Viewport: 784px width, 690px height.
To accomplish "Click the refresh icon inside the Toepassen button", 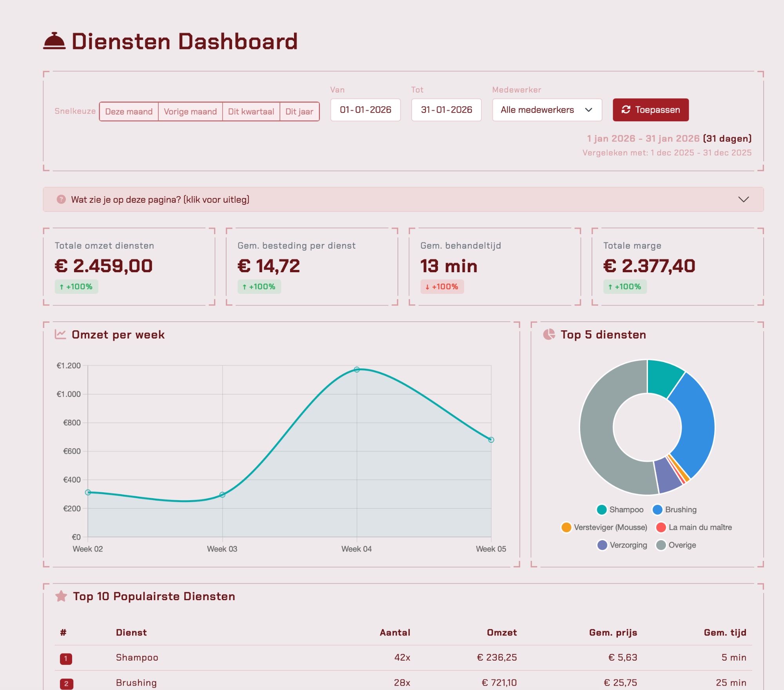I will tap(626, 110).
